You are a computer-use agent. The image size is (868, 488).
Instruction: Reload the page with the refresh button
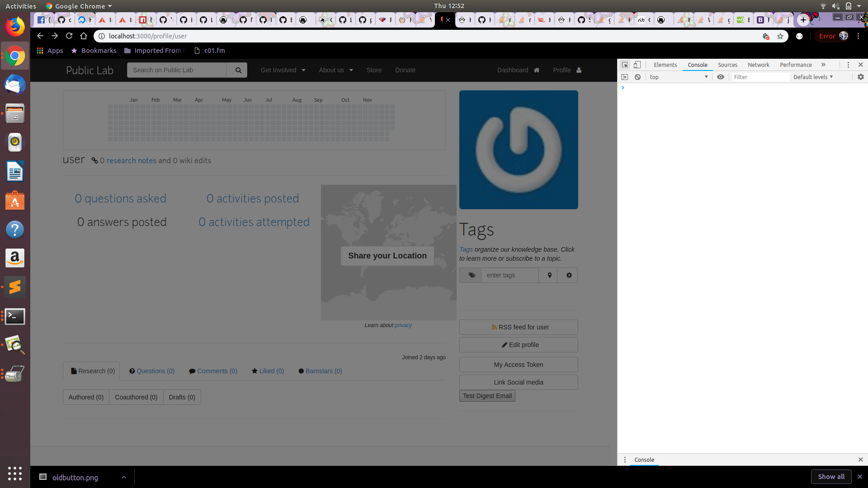point(69,36)
